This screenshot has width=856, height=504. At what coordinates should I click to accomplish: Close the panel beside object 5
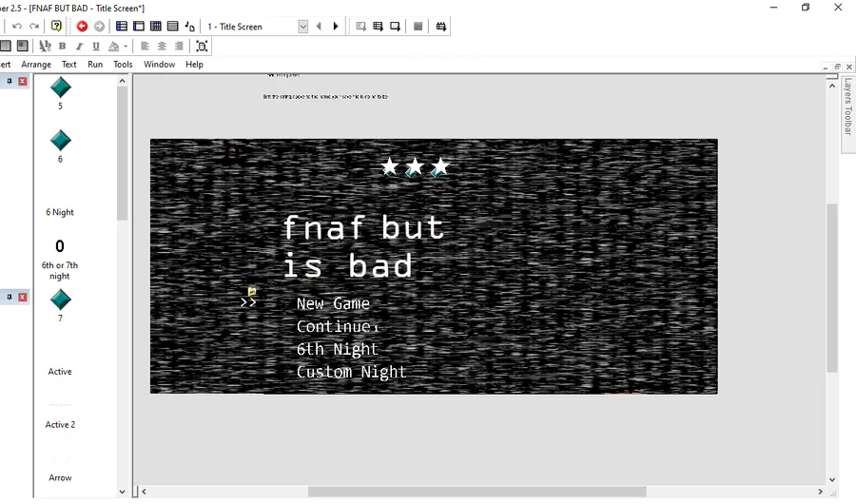(x=23, y=81)
